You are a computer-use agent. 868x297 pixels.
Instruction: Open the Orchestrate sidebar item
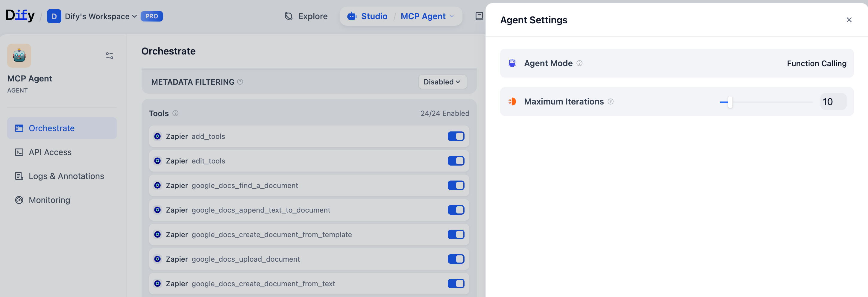(62, 128)
